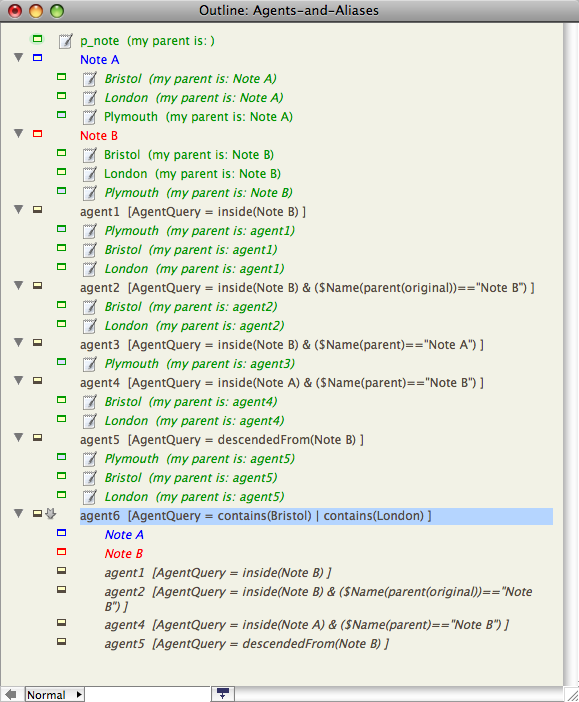
Task: Click text-page icon beside Bristol in agent1
Action: (x=90, y=250)
